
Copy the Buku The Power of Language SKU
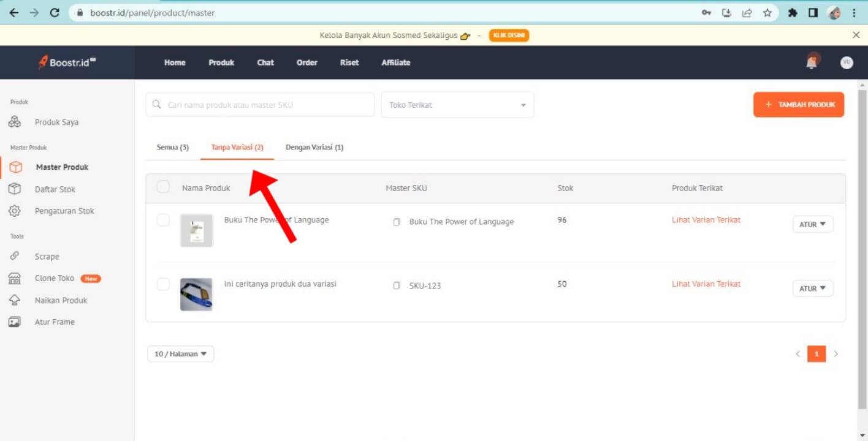[x=397, y=222]
